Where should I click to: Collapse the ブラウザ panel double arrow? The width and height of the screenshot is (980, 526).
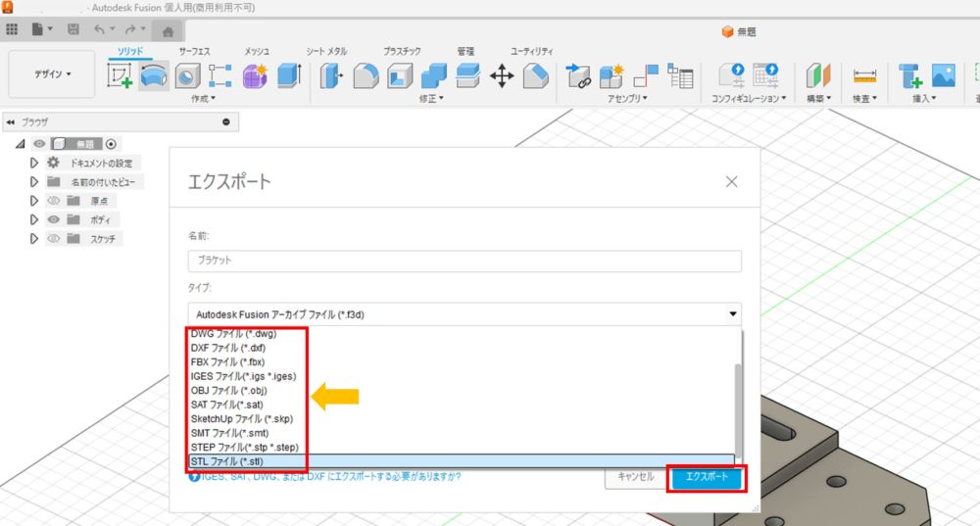coord(10,122)
